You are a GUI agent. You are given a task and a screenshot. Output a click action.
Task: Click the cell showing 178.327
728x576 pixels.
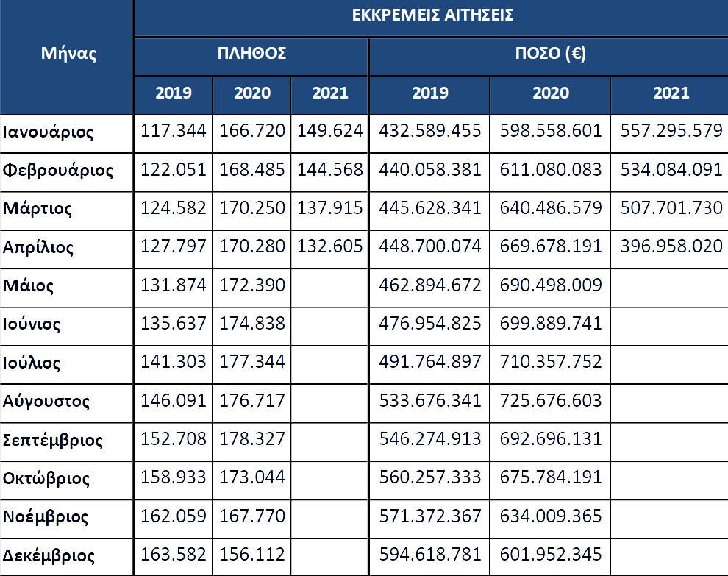(251, 442)
